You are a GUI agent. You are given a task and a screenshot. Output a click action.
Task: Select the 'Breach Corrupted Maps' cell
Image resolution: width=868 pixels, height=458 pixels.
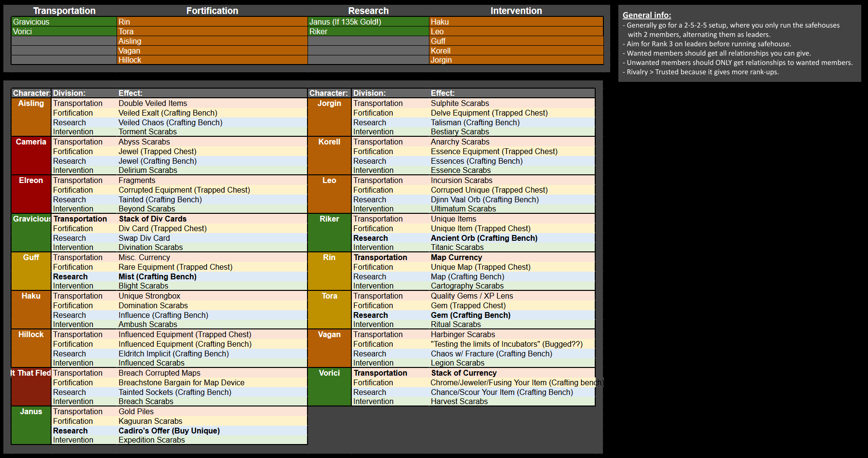point(212,373)
